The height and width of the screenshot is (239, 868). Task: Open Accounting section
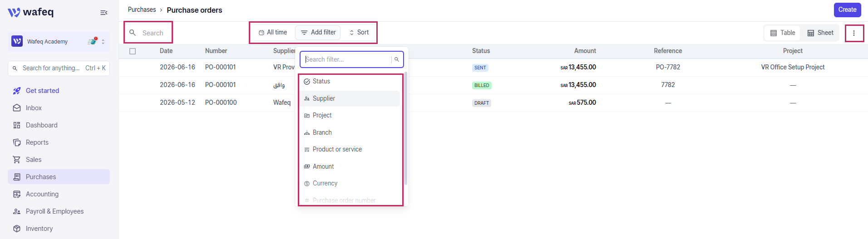(x=59, y=194)
